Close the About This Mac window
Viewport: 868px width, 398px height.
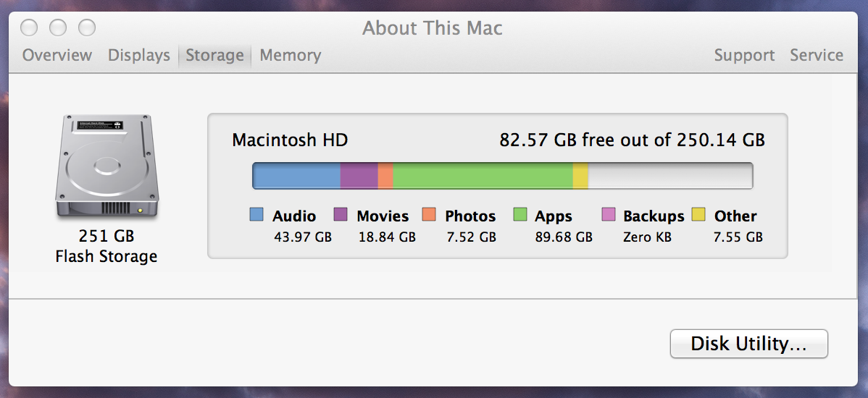(x=29, y=27)
